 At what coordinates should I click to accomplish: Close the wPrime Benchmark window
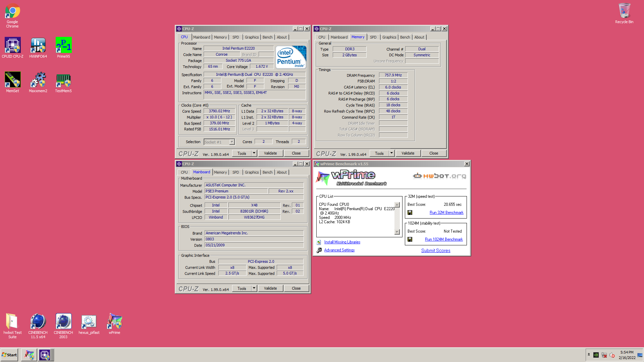pyautogui.click(x=467, y=164)
